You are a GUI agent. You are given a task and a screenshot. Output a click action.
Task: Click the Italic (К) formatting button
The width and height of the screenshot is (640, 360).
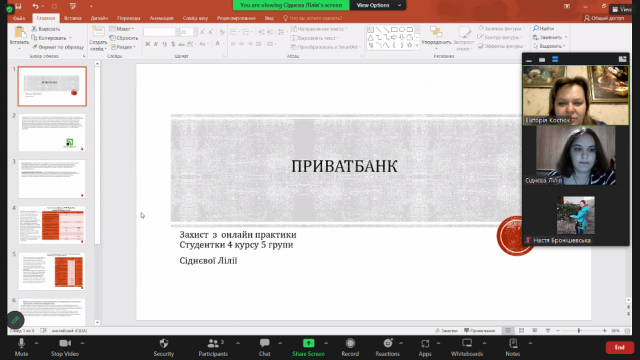pos(156,44)
